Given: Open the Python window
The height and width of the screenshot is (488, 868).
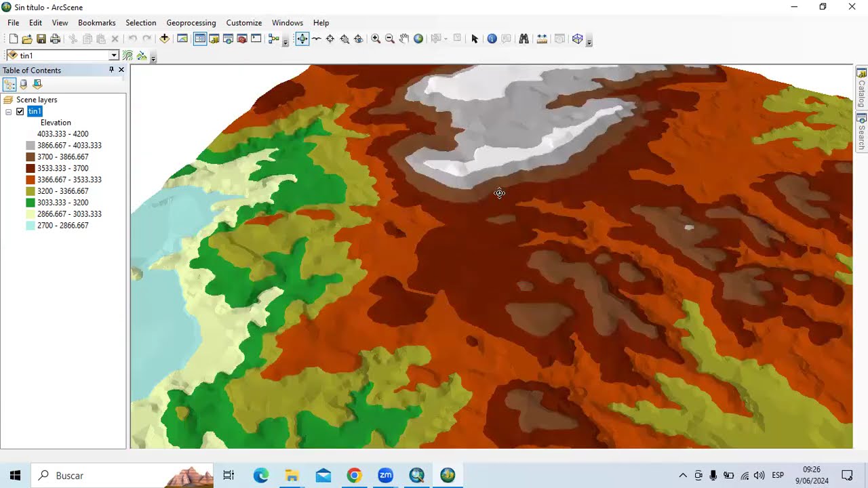Looking at the screenshot, I should [256, 39].
